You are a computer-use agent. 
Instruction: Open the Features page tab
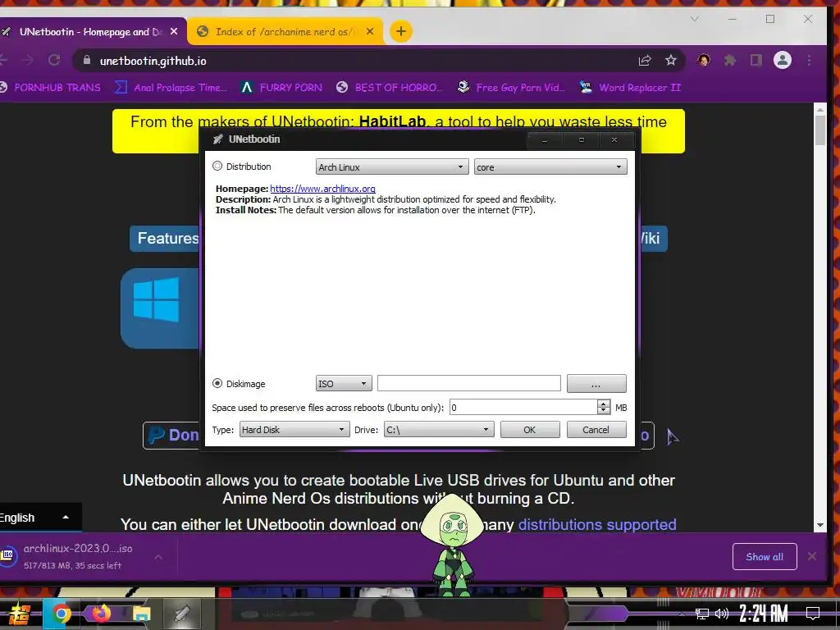165,239
